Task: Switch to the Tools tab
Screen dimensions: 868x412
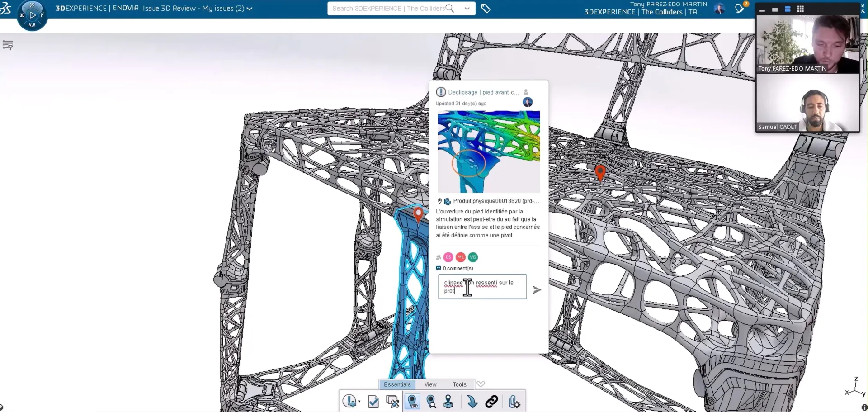Action: pos(459,384)
